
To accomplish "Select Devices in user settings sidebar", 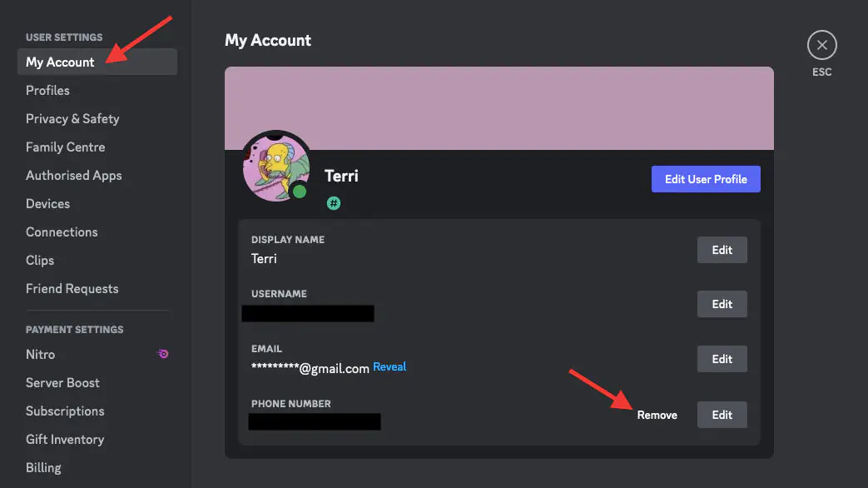I will 47,203.
